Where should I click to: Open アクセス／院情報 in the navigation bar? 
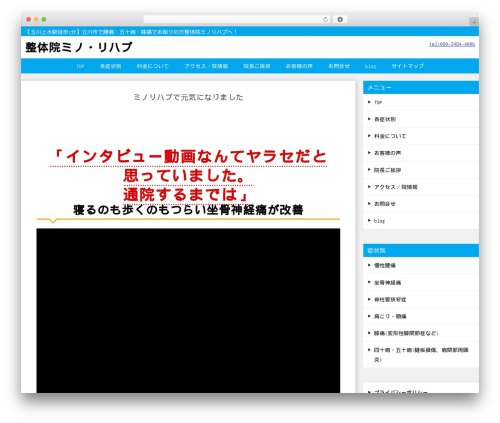point(206,66)
